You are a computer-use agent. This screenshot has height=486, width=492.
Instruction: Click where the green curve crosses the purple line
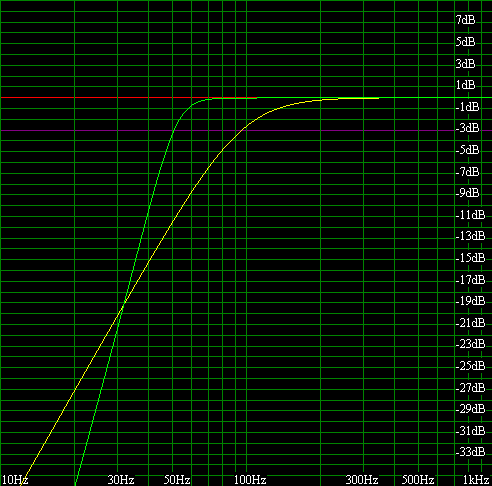(x=173, y=130)
